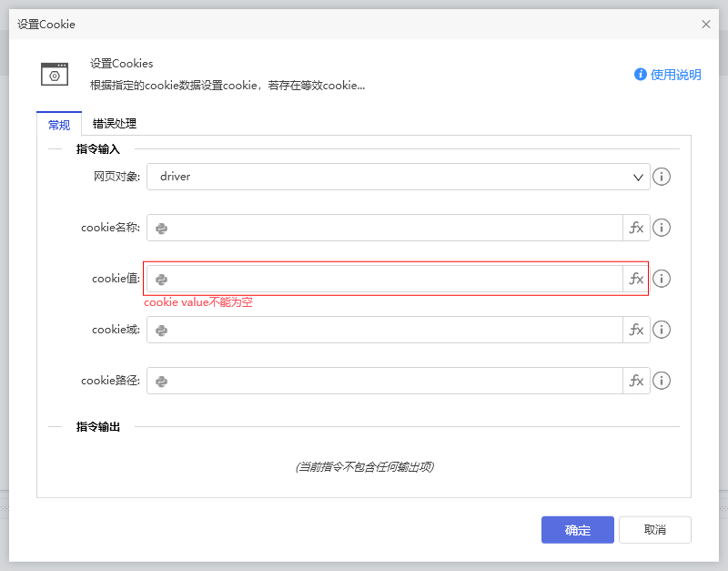Select the Python icon inside cookie值 field

click(x=161, y=279)
